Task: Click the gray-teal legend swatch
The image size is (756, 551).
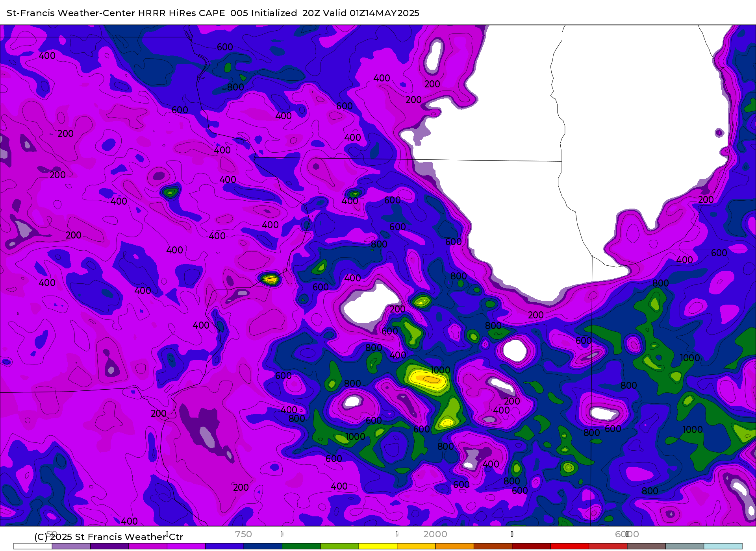Action: [x=685, y=546]
